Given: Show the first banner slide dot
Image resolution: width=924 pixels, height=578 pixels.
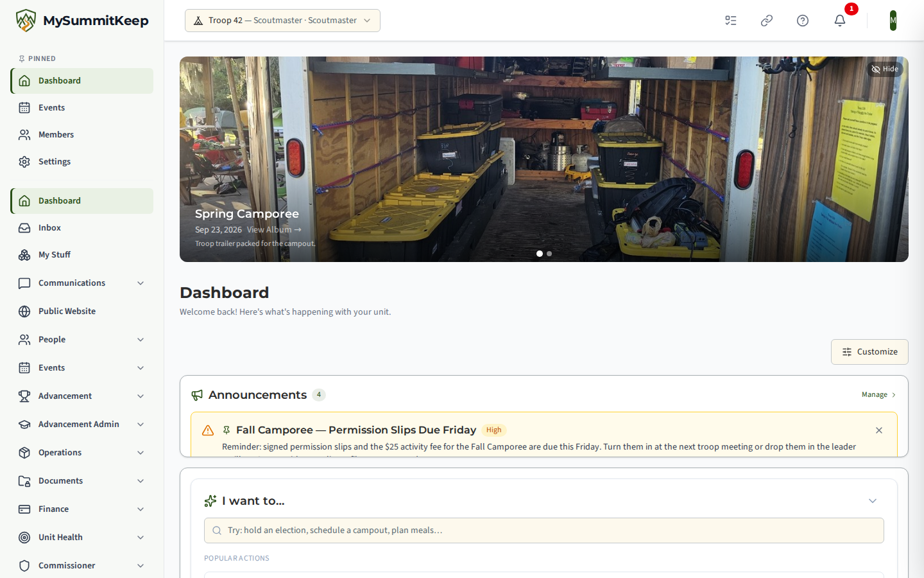Looking at the screenshot, I should coord(540,254).
